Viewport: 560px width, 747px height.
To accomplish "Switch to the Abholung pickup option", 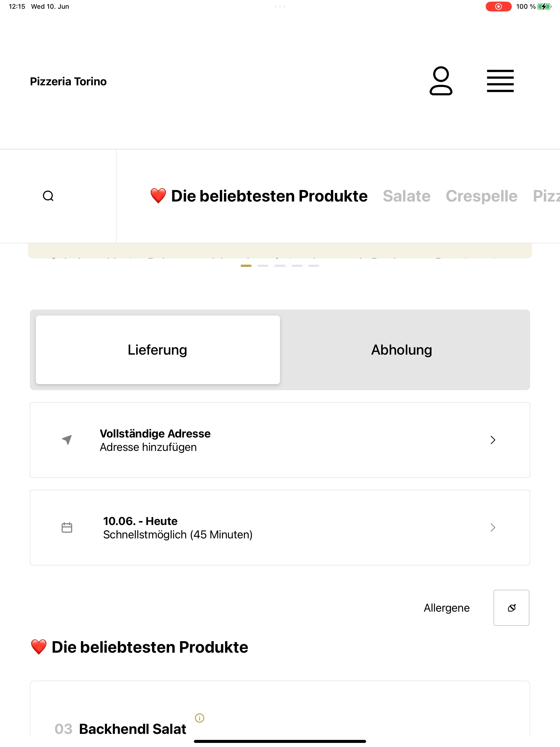I will [402, 350].
